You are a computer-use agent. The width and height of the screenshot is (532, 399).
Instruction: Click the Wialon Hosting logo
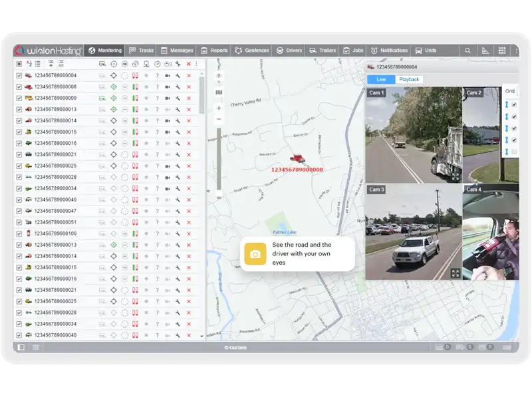coord(49,51)
